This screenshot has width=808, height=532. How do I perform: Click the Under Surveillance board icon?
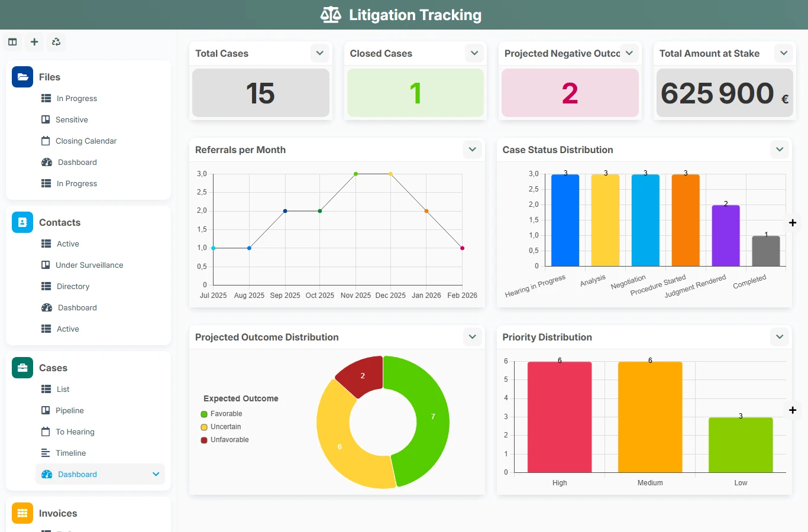click(46, 265)
